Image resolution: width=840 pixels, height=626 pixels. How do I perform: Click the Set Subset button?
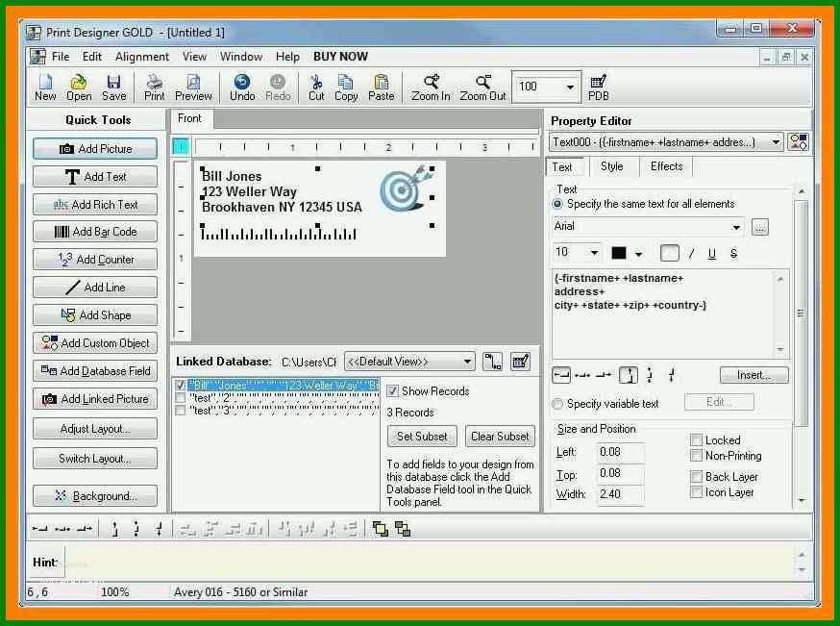[422, 437]
